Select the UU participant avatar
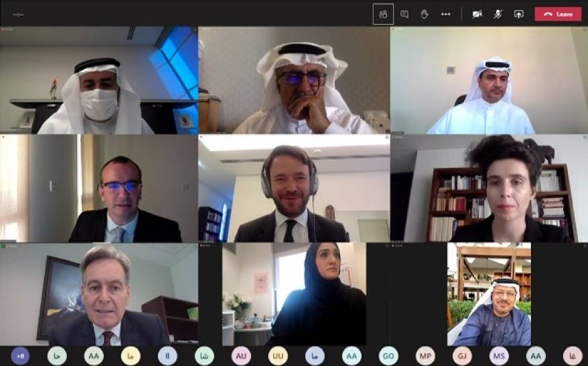 click(x=278, y=355)
